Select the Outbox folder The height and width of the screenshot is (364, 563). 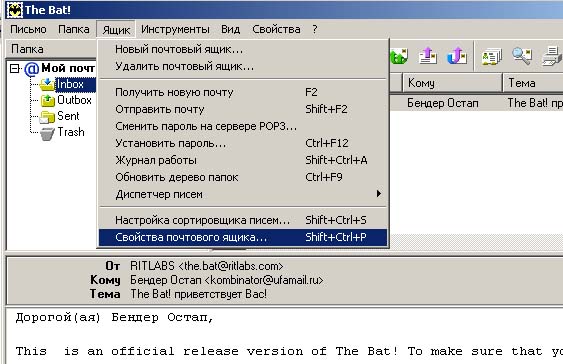(74, 100)
